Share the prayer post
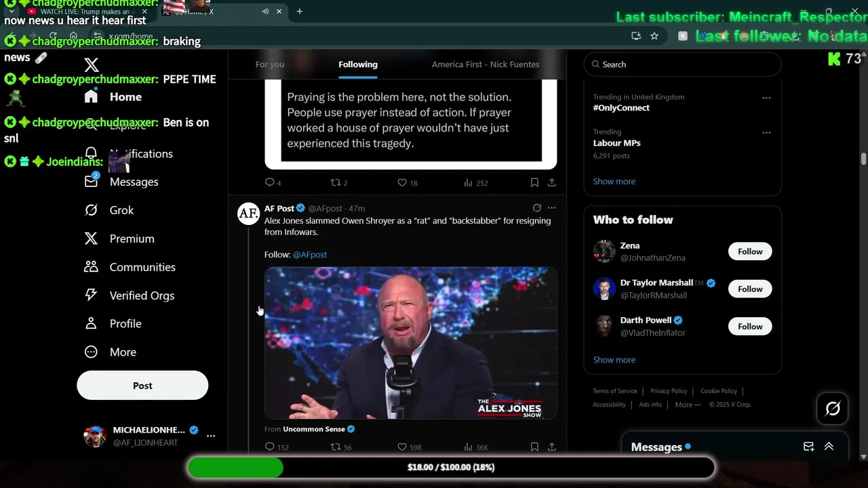The width and height of the screenshot is (868, 488). [x=552, y=182]
